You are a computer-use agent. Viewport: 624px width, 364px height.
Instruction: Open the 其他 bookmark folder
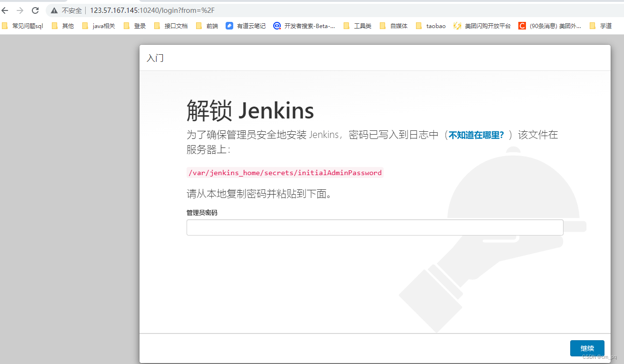tap(63, 26)
